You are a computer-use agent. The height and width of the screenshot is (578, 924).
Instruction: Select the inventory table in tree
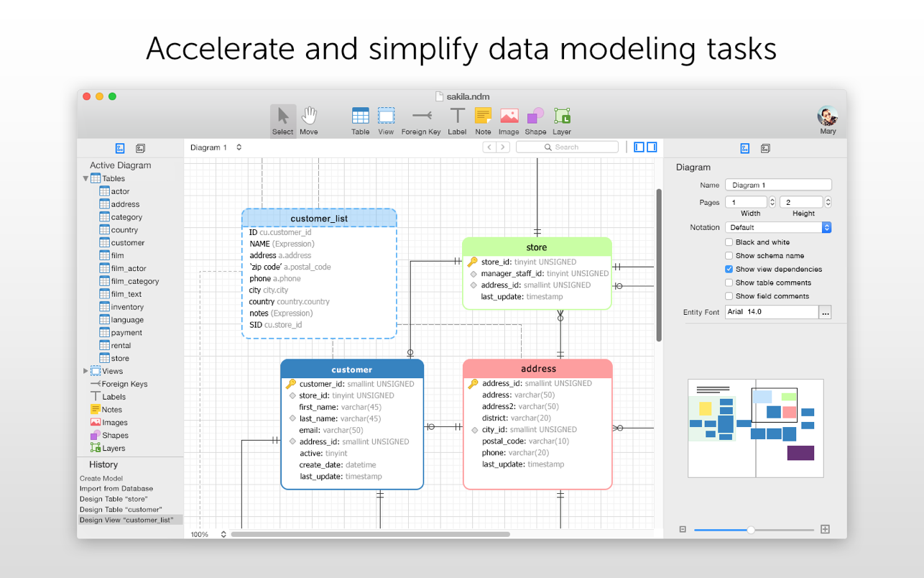coord(121,307)
